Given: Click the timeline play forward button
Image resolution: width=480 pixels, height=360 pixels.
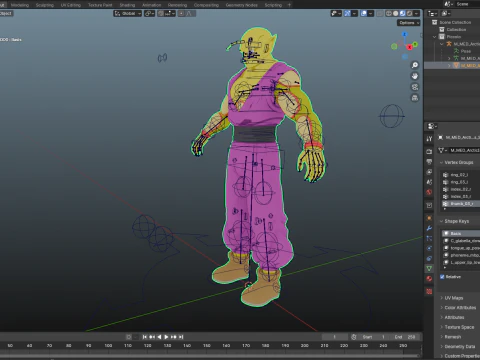Looking at the screenshot, I should click(166, 337).
